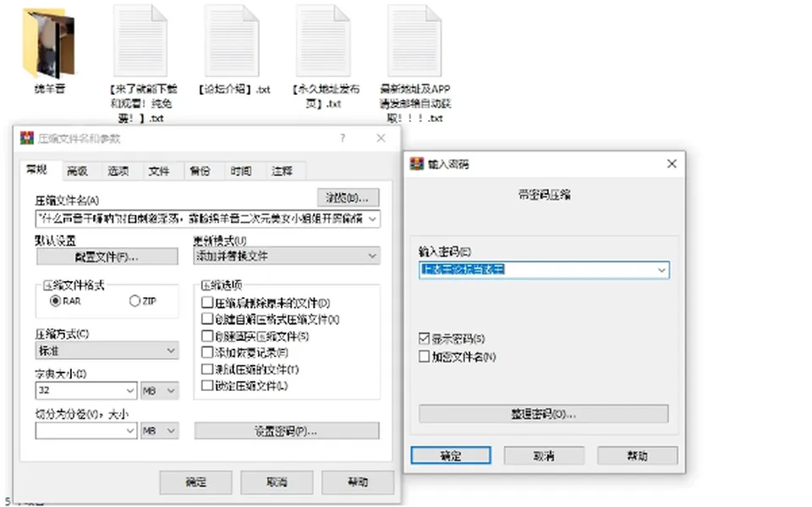Click the question mark help icon
The height and width of the screenshot is (507, 812).
click(343, 138)
